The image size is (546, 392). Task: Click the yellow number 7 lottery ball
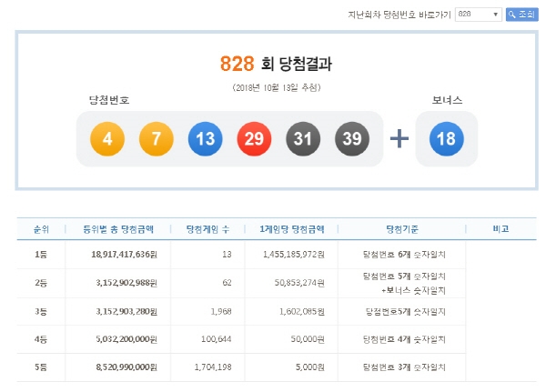157,138
